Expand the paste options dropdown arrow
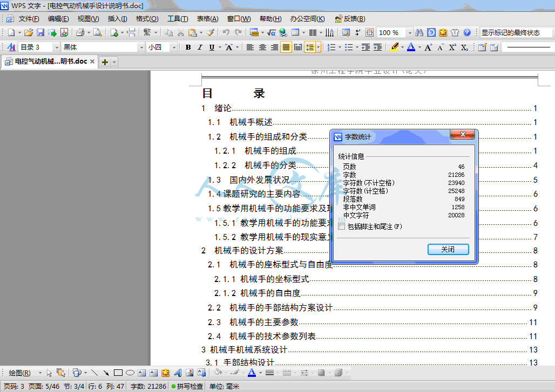 click(x=201, y=32)
